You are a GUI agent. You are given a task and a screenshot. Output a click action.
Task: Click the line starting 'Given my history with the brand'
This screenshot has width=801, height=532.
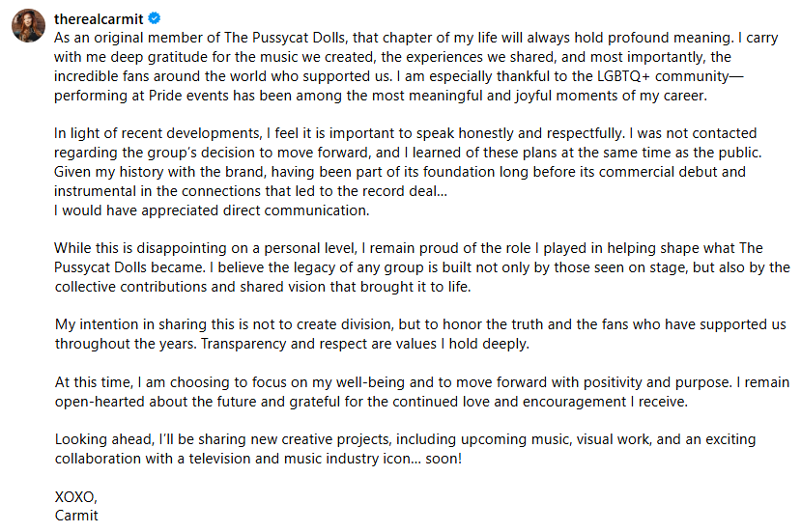(x=399, y=172)
